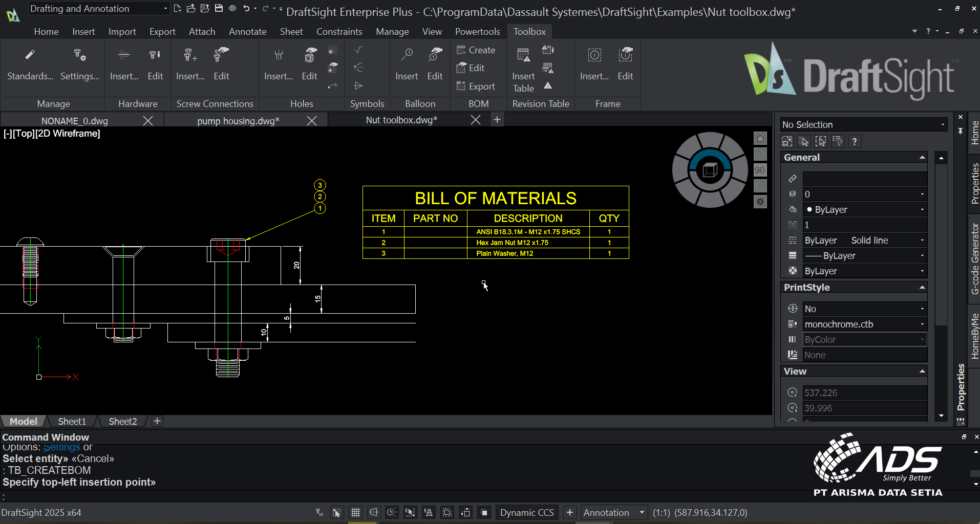Open the Drafting and Annotation workspace dropdown
This screenshot has height=524, width=980.
click(x=98, y=8)
